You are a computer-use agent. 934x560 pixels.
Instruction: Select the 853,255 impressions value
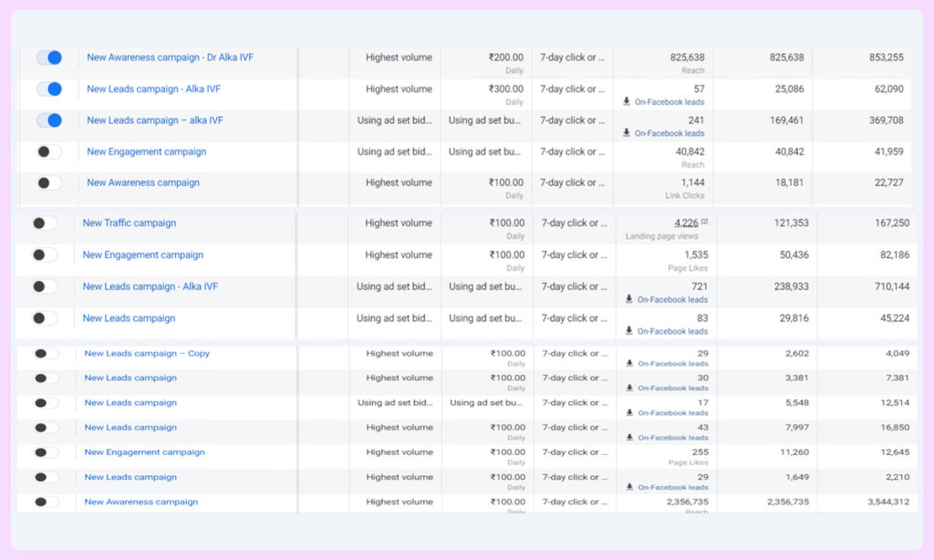(887, 57)
